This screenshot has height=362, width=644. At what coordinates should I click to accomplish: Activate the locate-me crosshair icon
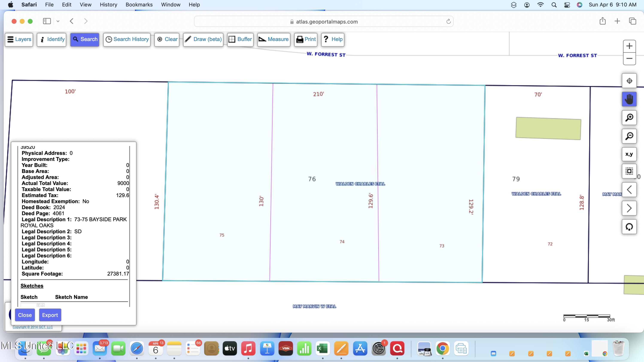pos(629,81)
